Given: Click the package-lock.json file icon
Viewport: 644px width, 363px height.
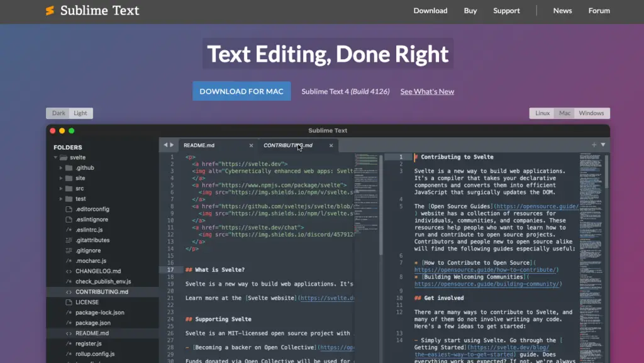Looking at the screenshot, I should pyautogui.click(x=69, y=313).
